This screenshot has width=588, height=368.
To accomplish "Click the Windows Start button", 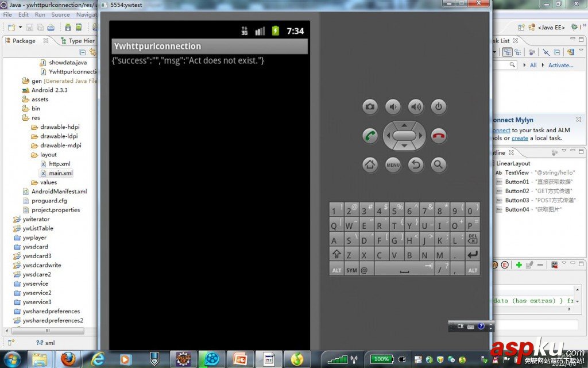I will [12, 359].
